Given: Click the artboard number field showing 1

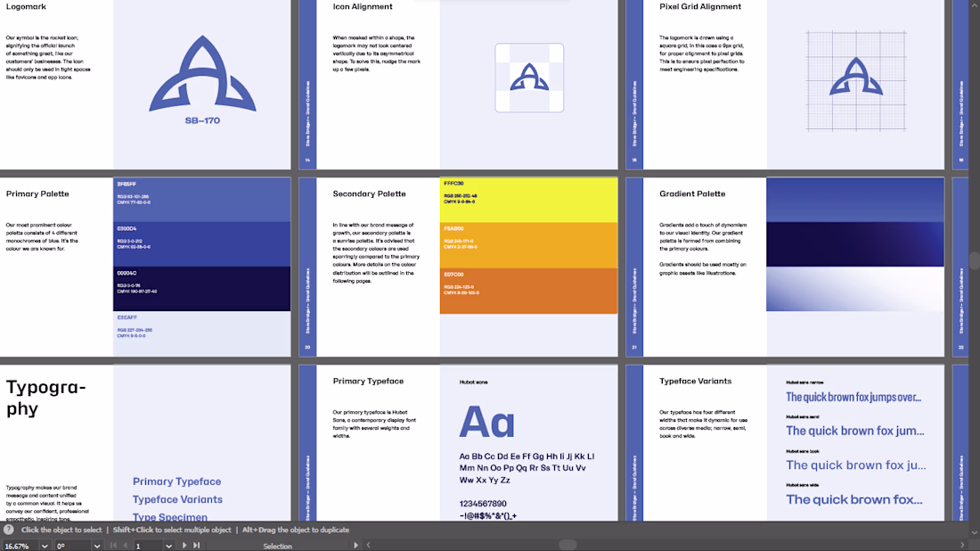Looking at the screenshot, I should coord(148,546).
